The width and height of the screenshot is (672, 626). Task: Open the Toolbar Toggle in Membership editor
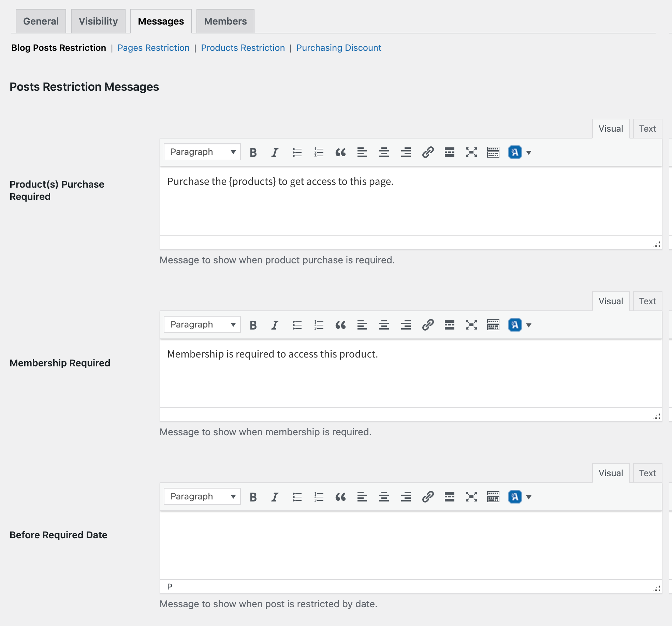click(493, 324)
